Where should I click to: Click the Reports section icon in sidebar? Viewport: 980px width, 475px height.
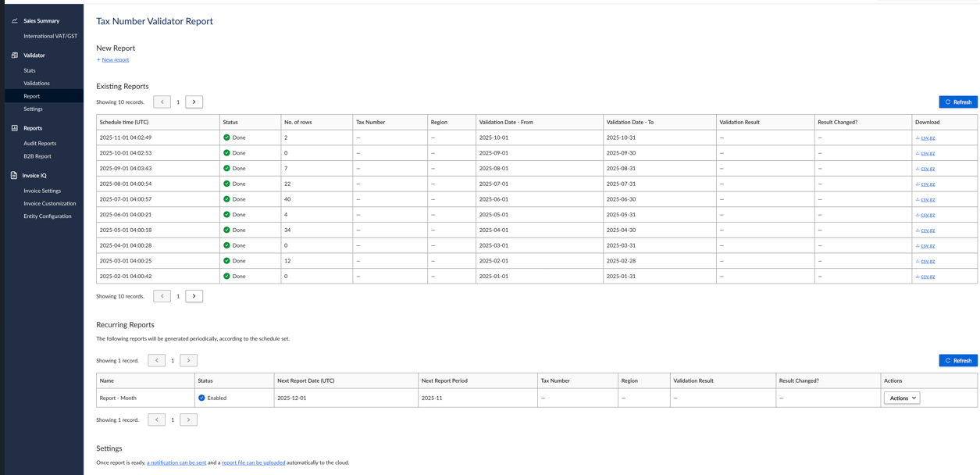[x=14, y=128]
